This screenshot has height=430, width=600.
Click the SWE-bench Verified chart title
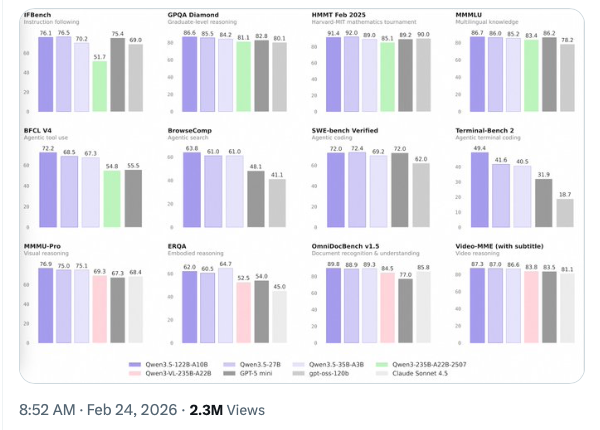(351, 129)
